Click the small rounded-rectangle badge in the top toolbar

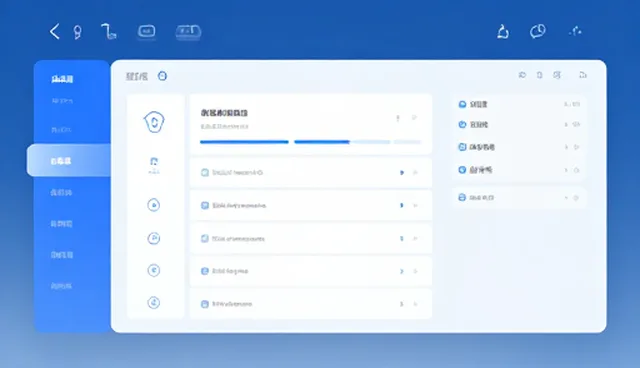pyautogui.click(x=147, y=31)
